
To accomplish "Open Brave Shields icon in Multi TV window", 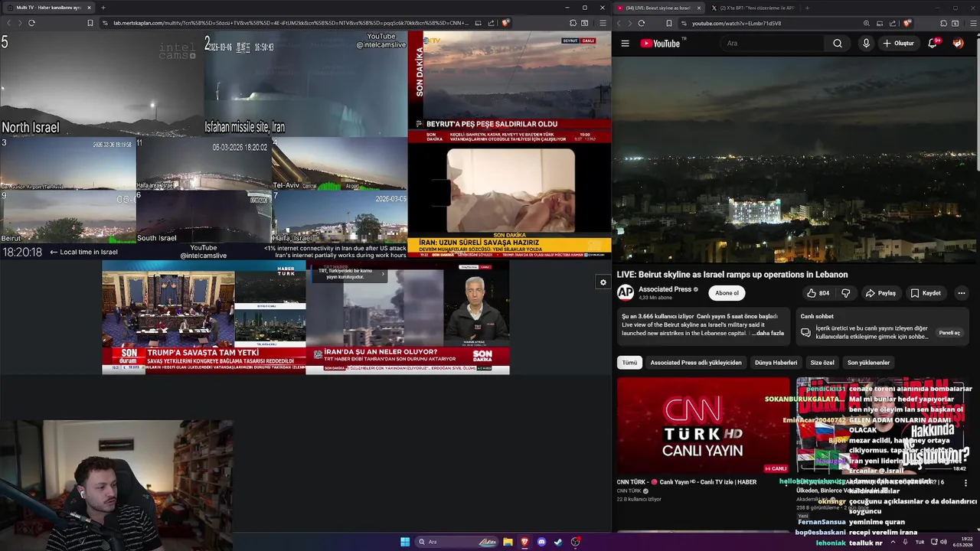I will (x=505, y=23).
